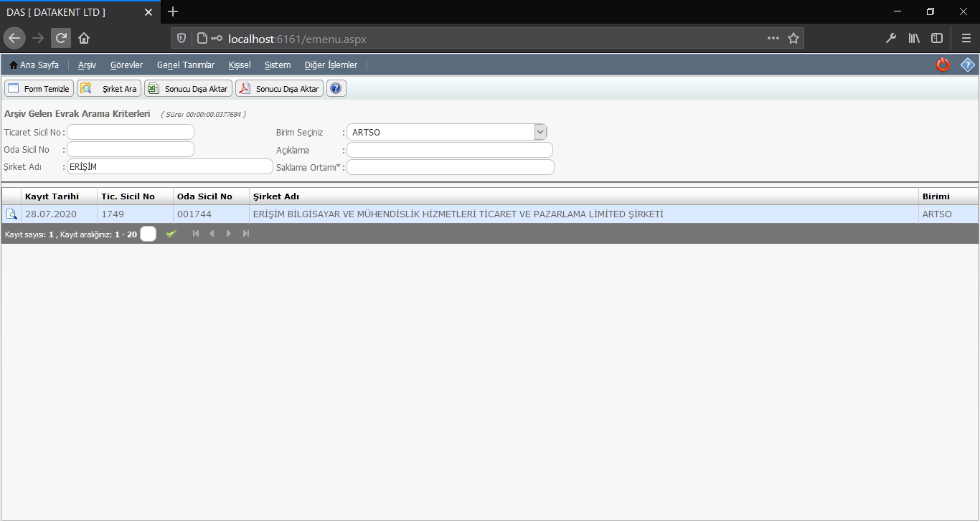Go to the last page of results

click(246, 234)
